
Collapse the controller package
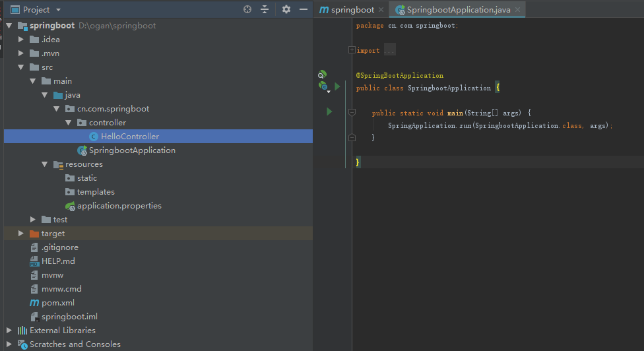point(68,122)
